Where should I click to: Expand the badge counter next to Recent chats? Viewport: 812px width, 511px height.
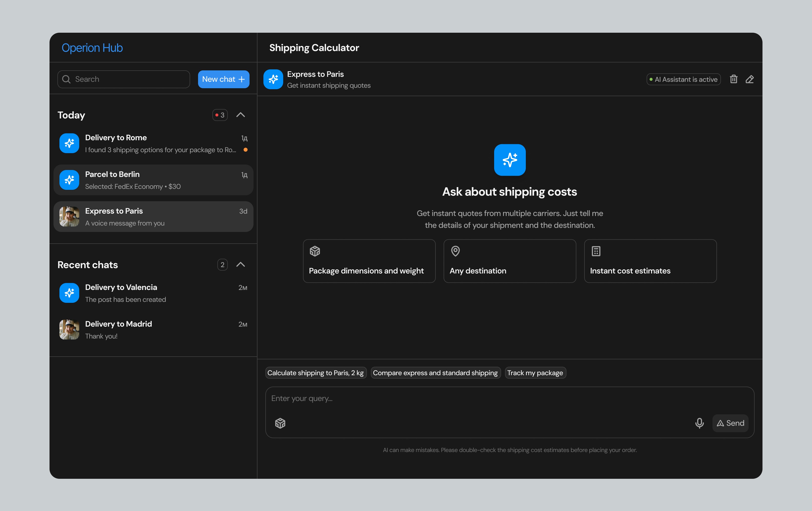tap(222, 265)
